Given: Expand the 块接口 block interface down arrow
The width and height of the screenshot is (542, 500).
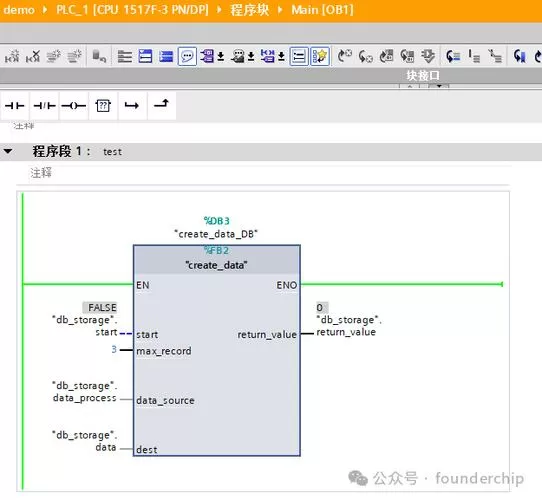Looking at the screenshot, I should click(439, 86).
